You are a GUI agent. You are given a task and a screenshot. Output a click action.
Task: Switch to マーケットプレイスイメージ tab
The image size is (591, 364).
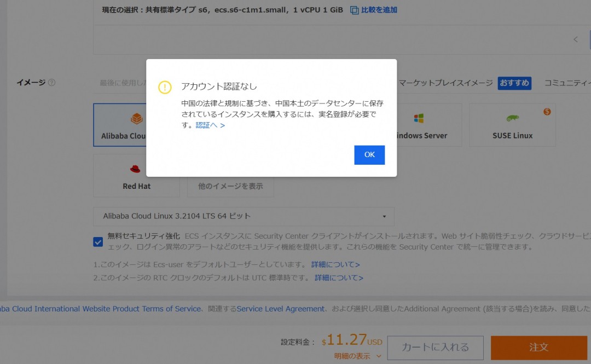click(x=445, y=83)
